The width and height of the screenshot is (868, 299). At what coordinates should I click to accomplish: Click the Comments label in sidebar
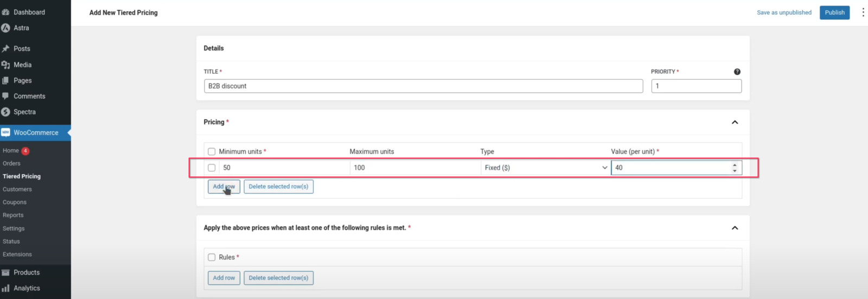pos(29,96)
